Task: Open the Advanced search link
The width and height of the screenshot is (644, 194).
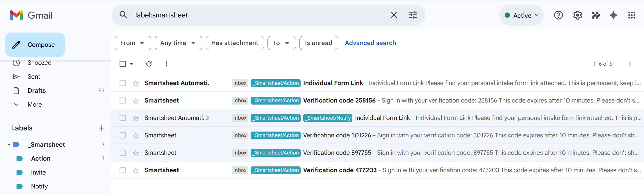Action: click(x=370, y=43)
